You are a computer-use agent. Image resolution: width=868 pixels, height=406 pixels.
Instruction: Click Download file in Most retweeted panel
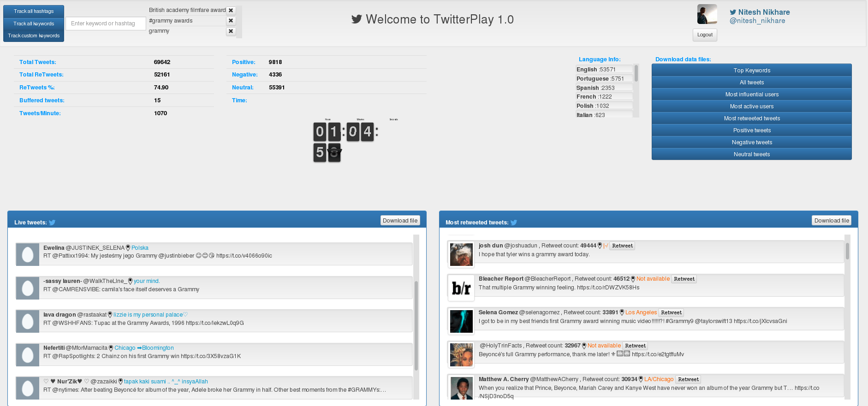pos(832,221)
